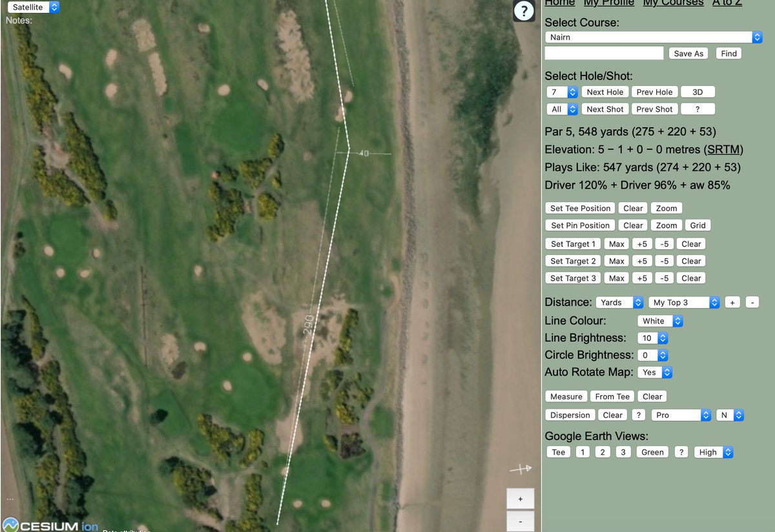Subtract -5 from Target 2
Screen dimensions: 775x532
[664, 261]
